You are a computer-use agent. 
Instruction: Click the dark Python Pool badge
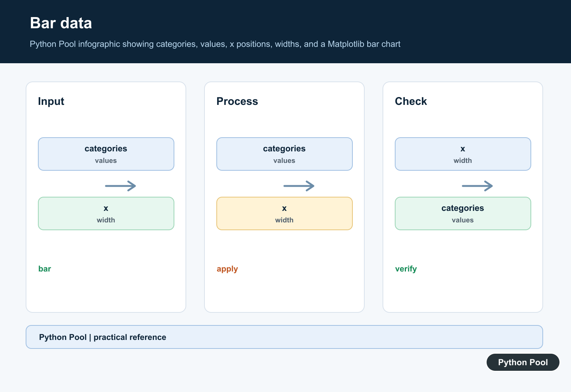tap(523, 362)
